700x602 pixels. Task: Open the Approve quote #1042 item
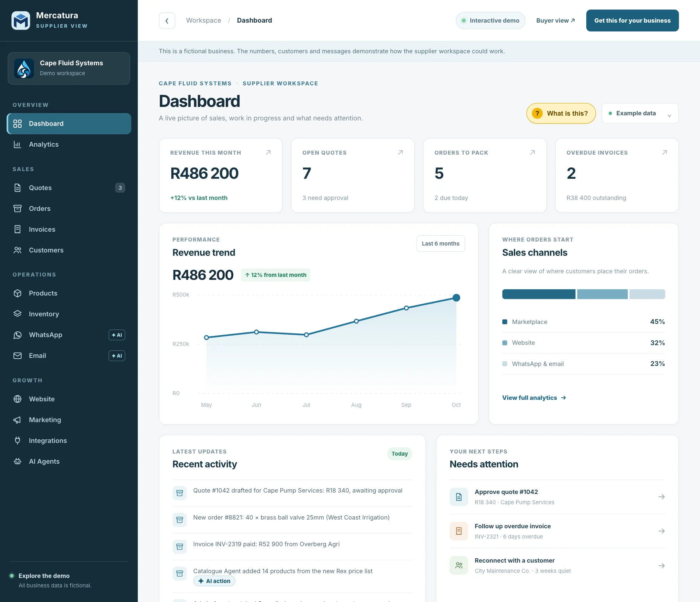click(x=557, y=497)
